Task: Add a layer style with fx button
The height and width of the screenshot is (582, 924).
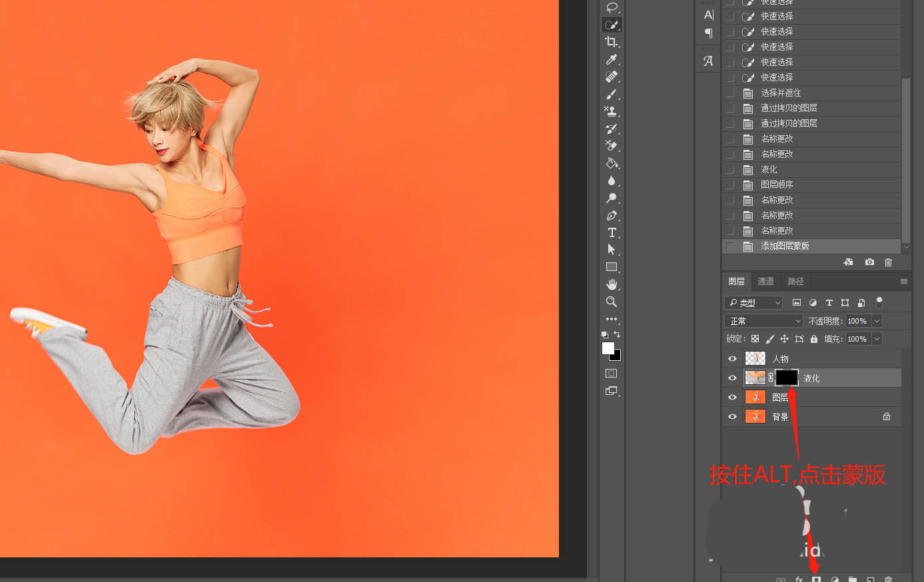Action: click(x=799, y=579)
